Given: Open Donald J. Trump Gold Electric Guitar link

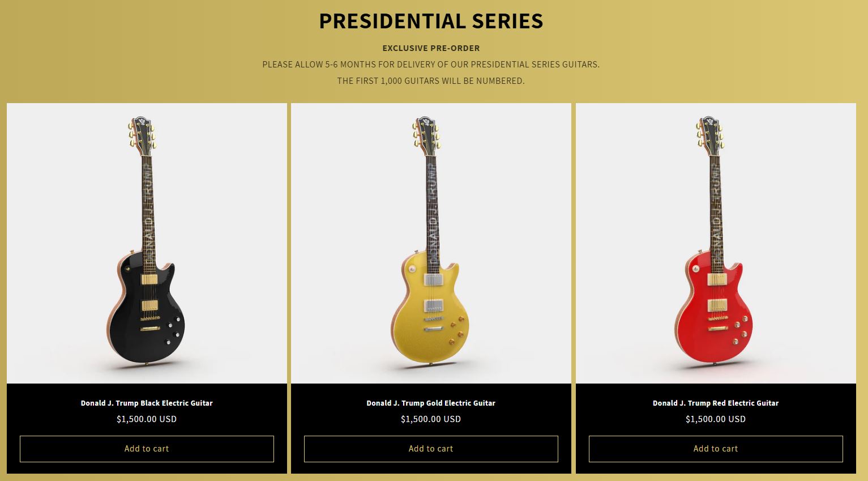Looking at the screenshot, I should 431,403.
